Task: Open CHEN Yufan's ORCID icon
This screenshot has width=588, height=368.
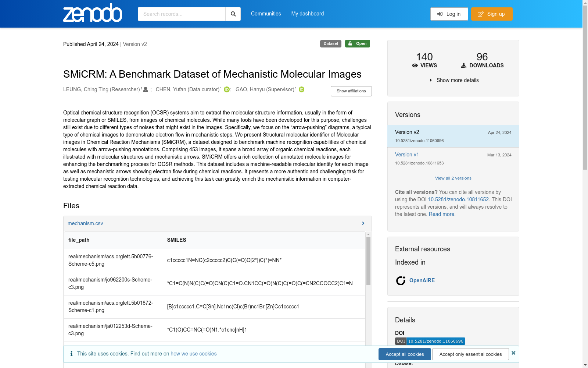Action: 227,89
